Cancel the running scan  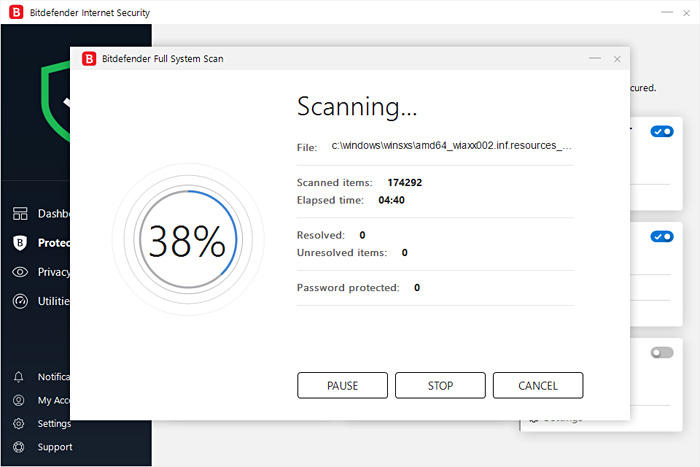(538, 385)
